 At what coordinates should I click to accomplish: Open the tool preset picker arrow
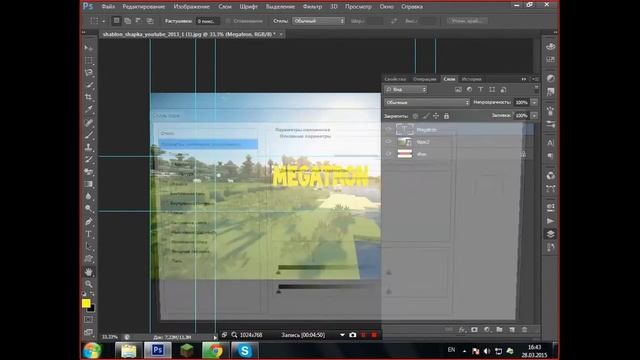click(104, 21)
